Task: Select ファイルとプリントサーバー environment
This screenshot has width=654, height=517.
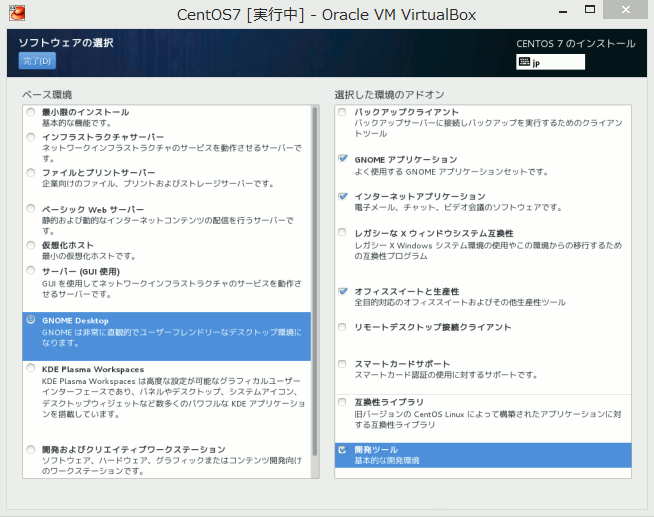Action: [x=32, y=173]
